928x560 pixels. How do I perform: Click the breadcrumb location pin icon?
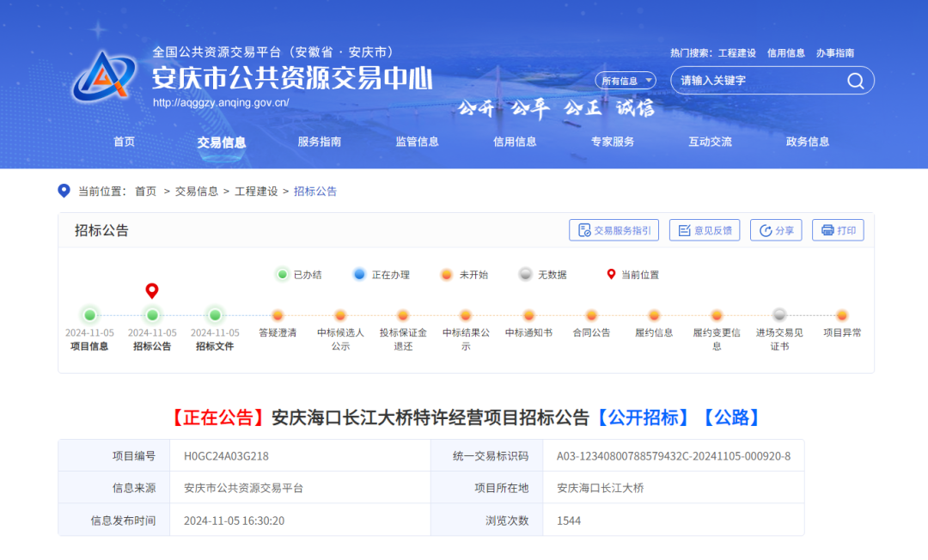[64, 191]
